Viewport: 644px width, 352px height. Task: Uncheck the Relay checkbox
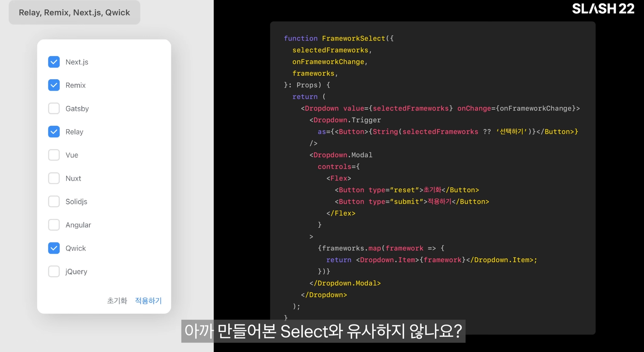(x=54, y=132)
